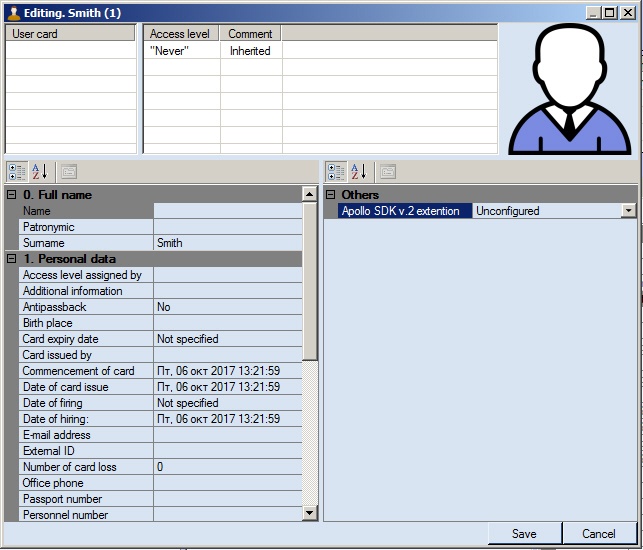Image resolution: width=643 pixels, height=550 pixels.
Task: Click property grid scrollbar up arrow
Action: click(x=310, y=194)
